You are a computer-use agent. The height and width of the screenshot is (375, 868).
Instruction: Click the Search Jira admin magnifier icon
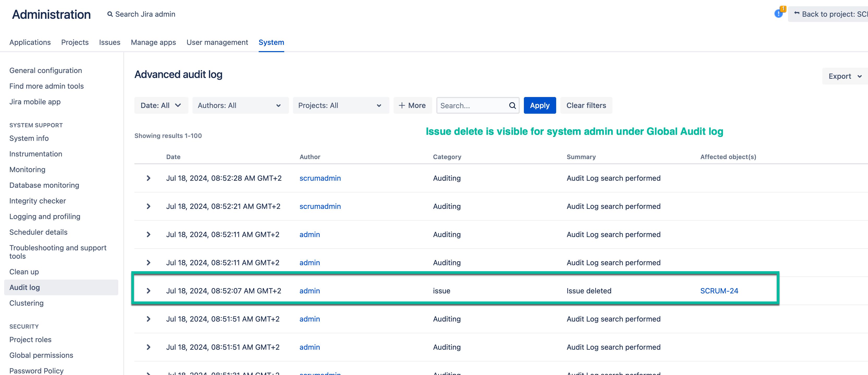[x=110, y=14]
